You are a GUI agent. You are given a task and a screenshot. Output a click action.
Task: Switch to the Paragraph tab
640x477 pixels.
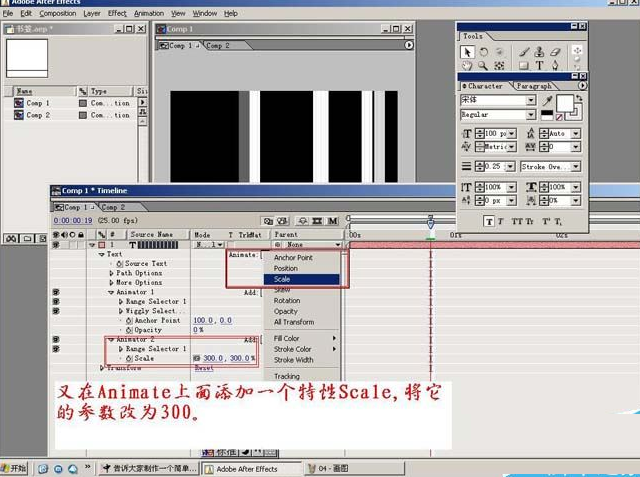pos(535,86)
